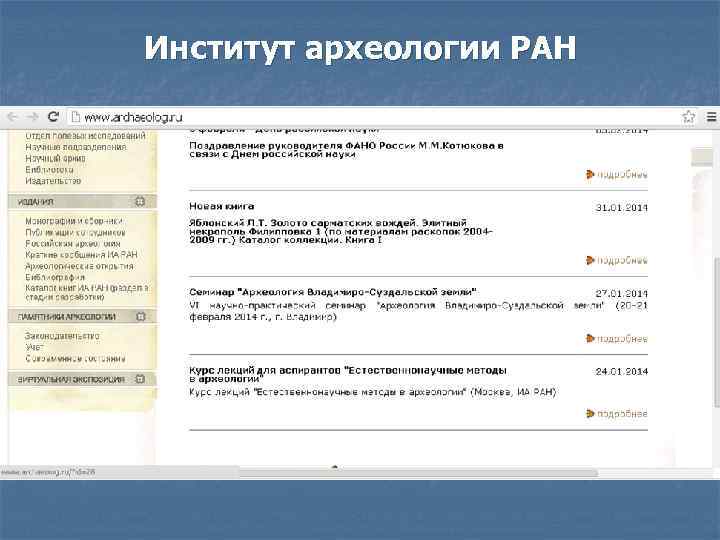
Task: Bookmark the page with the star icon
Action: click(x=688, y=117)
